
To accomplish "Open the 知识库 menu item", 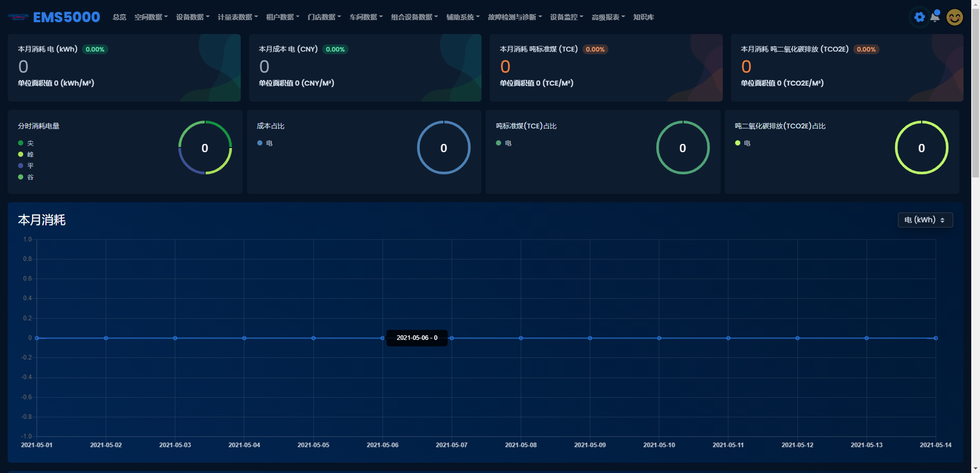I will tap(643, 17).
